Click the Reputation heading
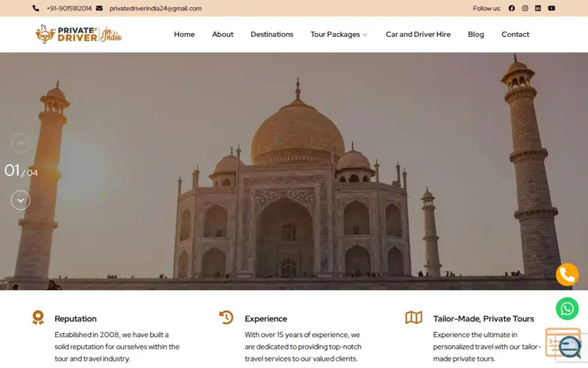 (x=76, y=319)
